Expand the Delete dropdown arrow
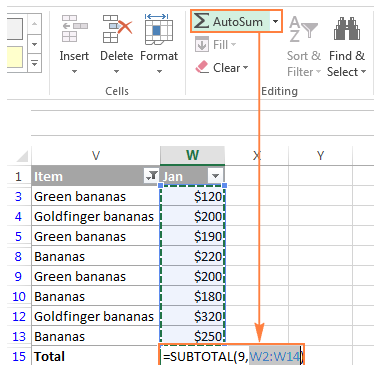This screenshot has width=379, height=365. click(x=116, y=71)
